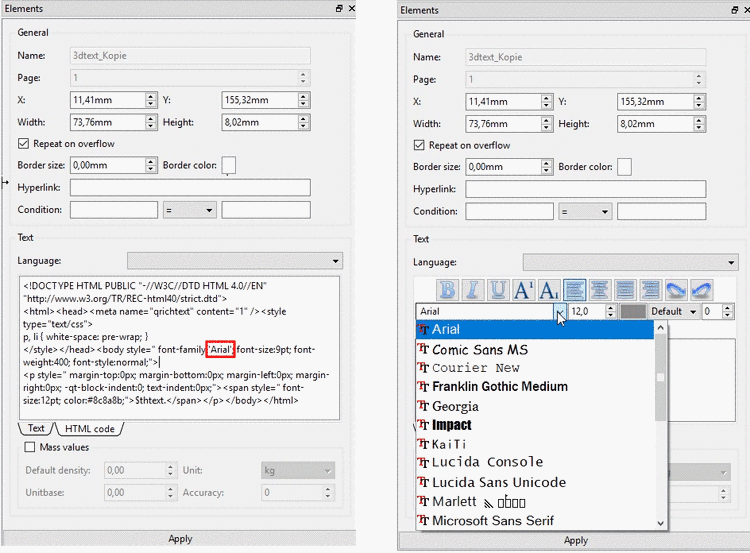Screen dimensions: 750x553
Task: Click Apply in the right Elements panel
Action: [x=574, y=541]
